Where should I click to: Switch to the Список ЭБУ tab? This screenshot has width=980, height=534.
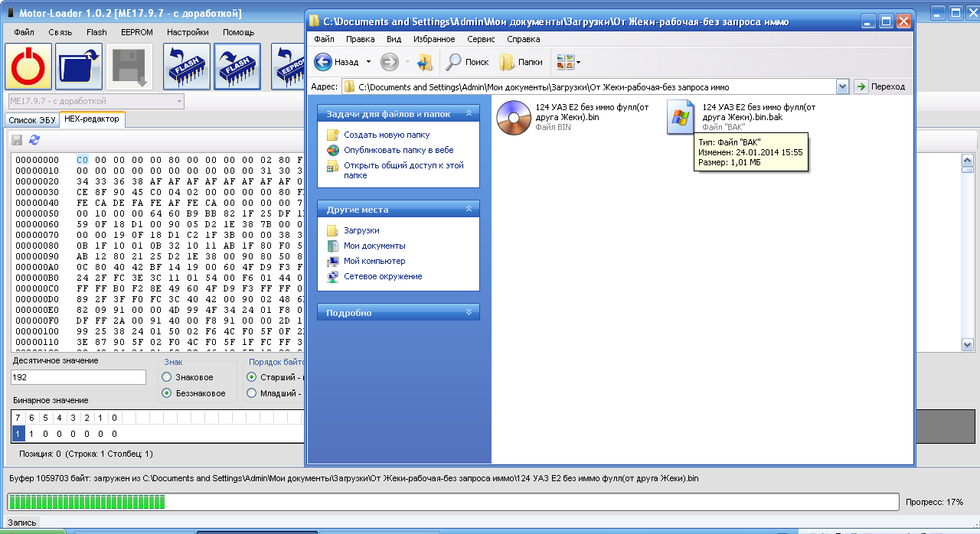(31, 120)
